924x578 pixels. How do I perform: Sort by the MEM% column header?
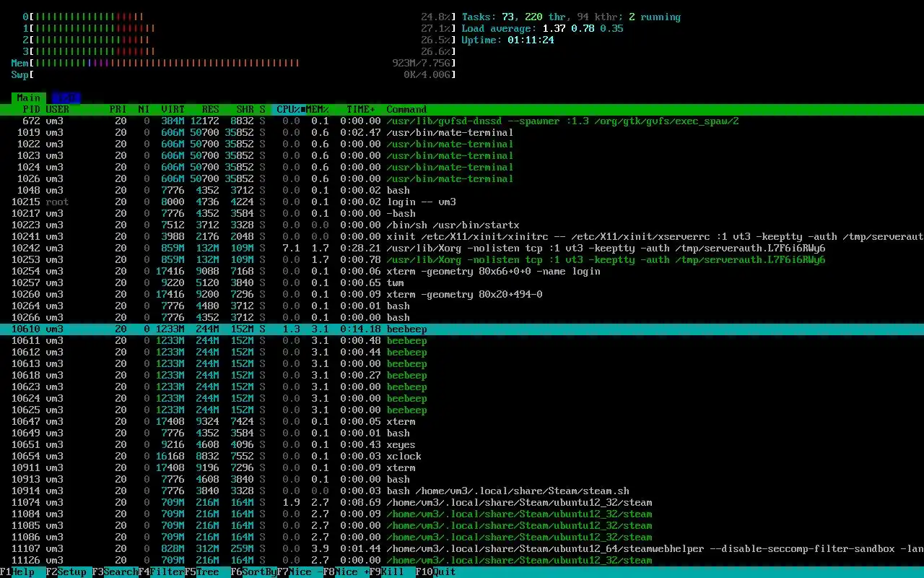tap(318, 109)
